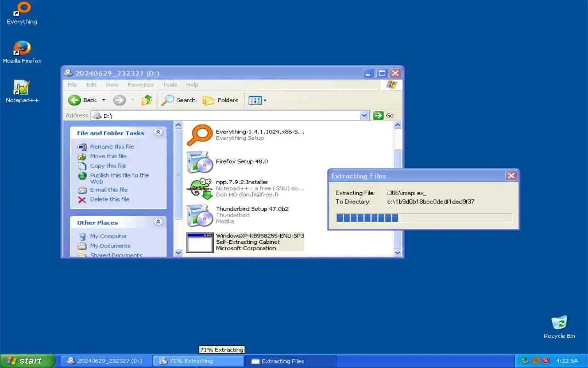Viewport: 588px width, 368px height.
Task: Switch to 20240629_232327 (D:) taskbar button
Action: [106, 361]
